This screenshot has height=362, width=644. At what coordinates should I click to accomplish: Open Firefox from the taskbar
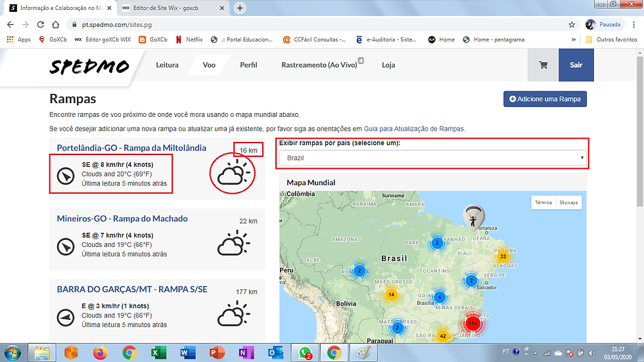pos(100,353)
